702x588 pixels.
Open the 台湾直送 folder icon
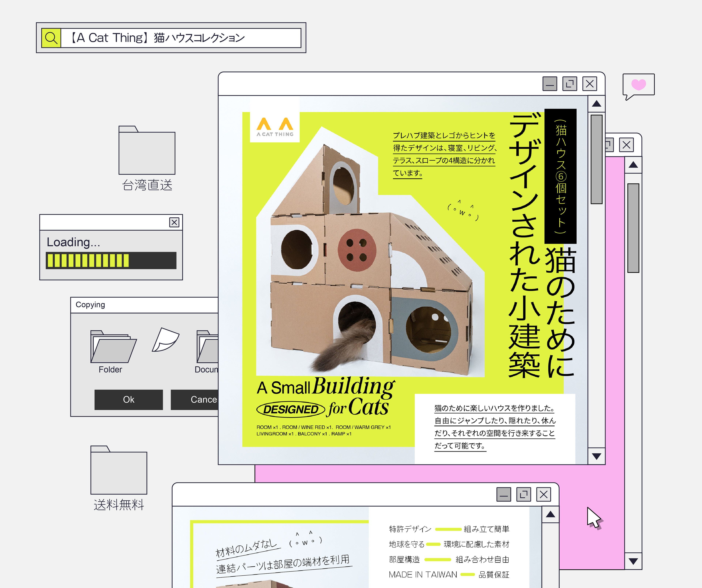tap(147, 150)
